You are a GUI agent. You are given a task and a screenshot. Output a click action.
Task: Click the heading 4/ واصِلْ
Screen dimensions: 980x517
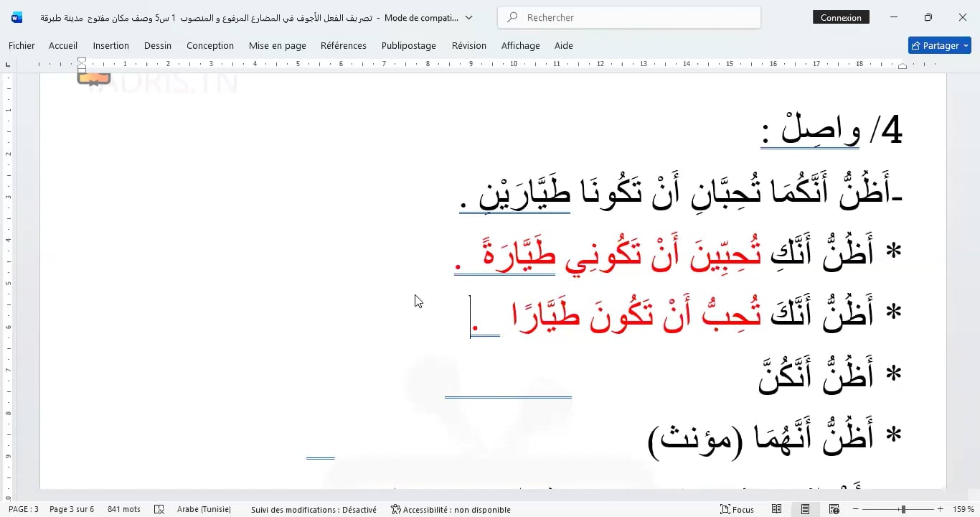point(831,130)
